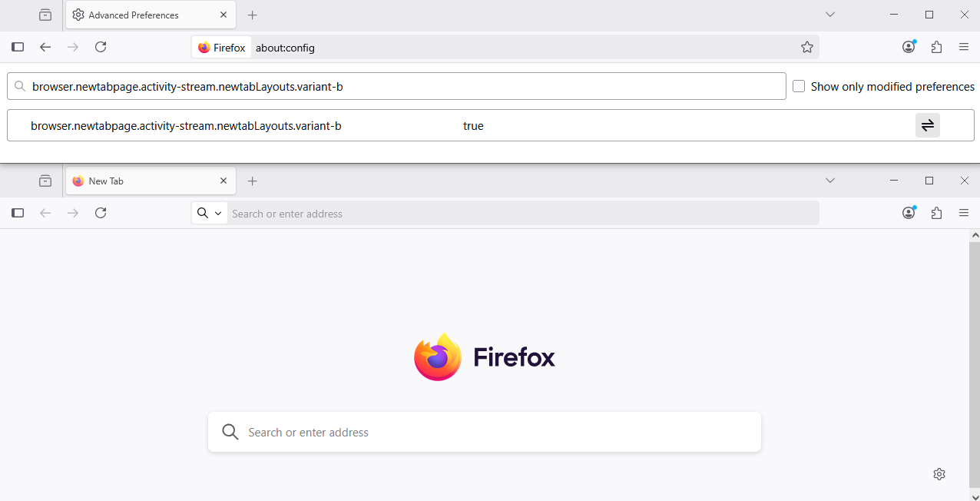List all tabs in Advanced Preferences window
980x501 pixels.
pos(830,15)
